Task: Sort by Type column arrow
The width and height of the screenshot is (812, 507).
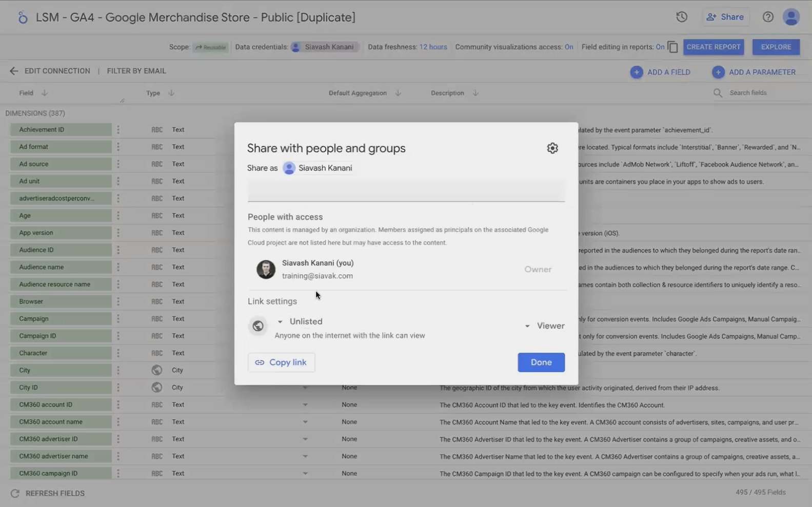Action: point(171,93)
